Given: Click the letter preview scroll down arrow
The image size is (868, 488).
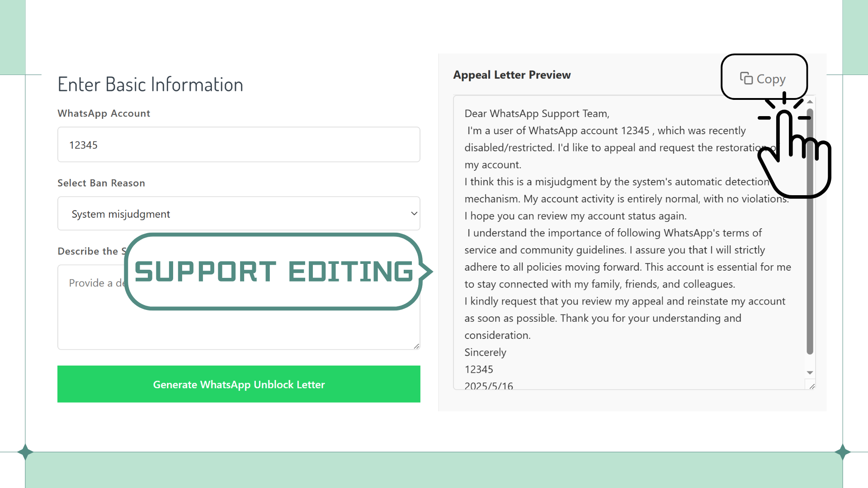Looking at the screenshot, I should pyautogui.click(x=810, y=373).
